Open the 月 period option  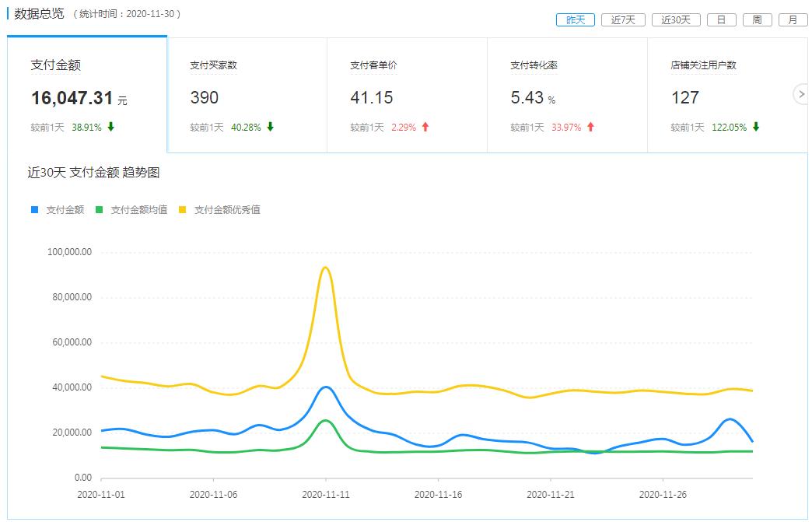click(x=793, y=20)
